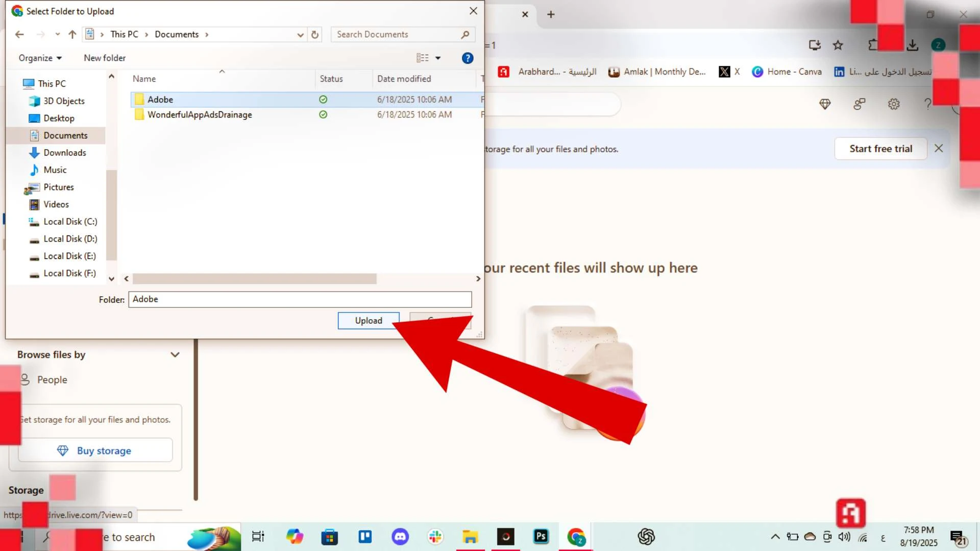Click Documents in the address breadcrumb

coord(177,34)
